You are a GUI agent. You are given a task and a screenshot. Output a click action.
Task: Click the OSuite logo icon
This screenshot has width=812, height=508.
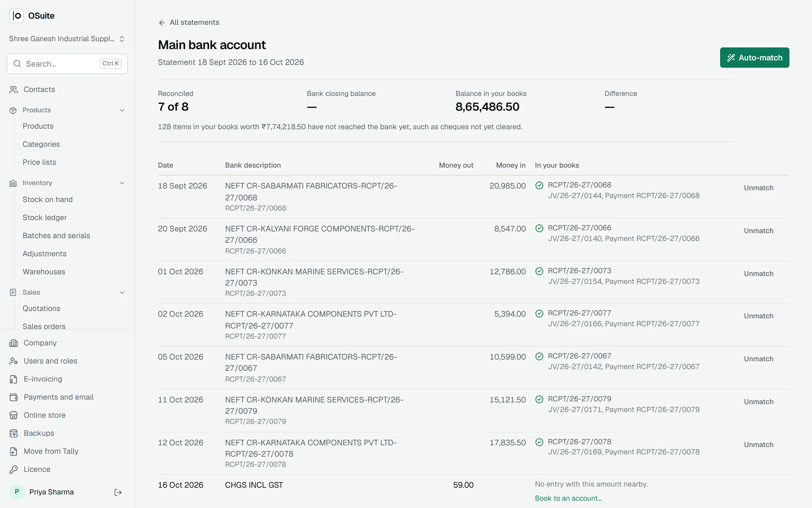[16, 16]
